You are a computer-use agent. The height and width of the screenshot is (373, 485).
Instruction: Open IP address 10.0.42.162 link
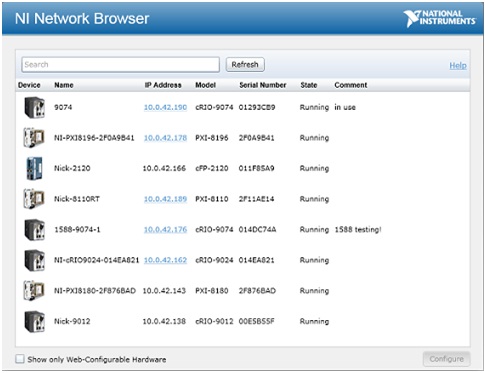click(x=165, y=260)
